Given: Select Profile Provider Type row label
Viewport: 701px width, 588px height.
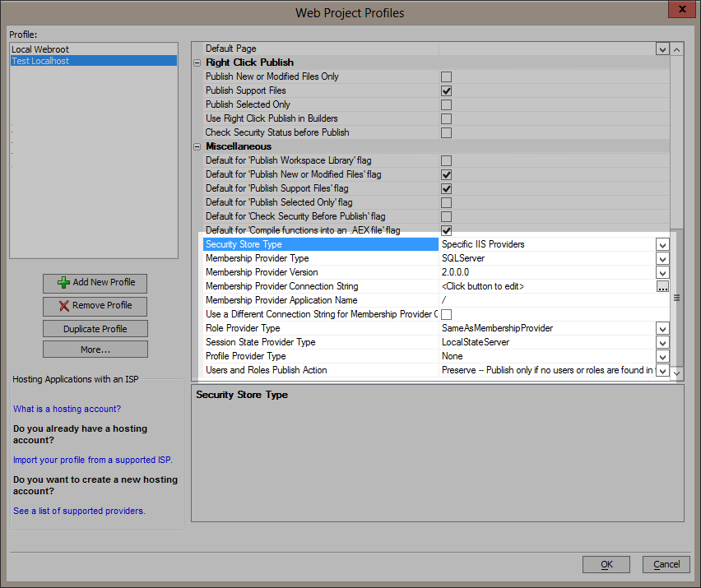Looking at the screenshot, I should click(245, 356).
